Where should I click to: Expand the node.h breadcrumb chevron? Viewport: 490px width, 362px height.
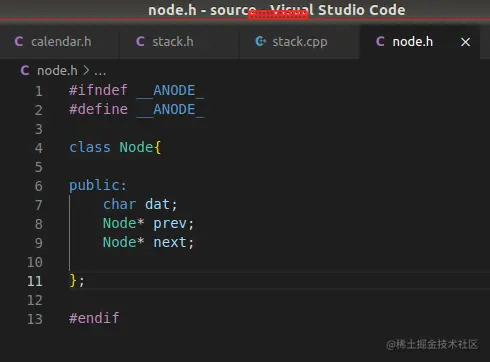click(x=86, y=70)
